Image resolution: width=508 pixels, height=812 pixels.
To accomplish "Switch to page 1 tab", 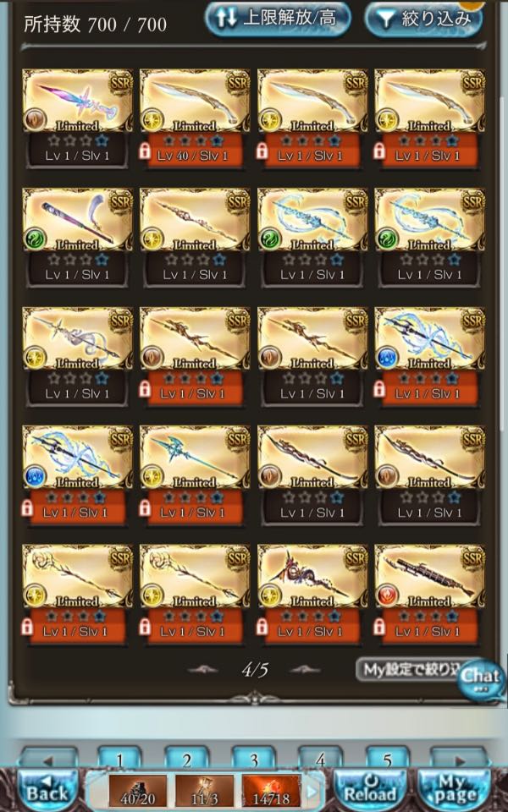I will tap(119, 759).
